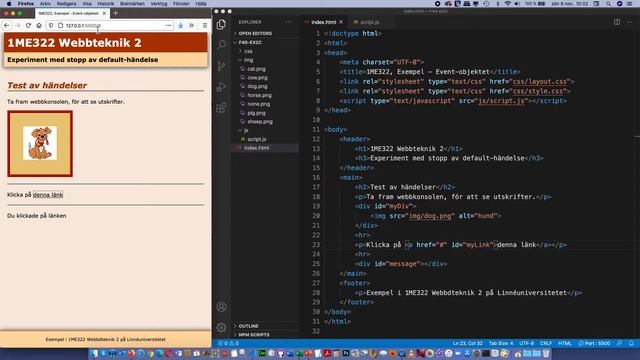Screen dimensions: 640x360
Task: Open sheep.png in the Explorer
Action: tap(265, 122)
